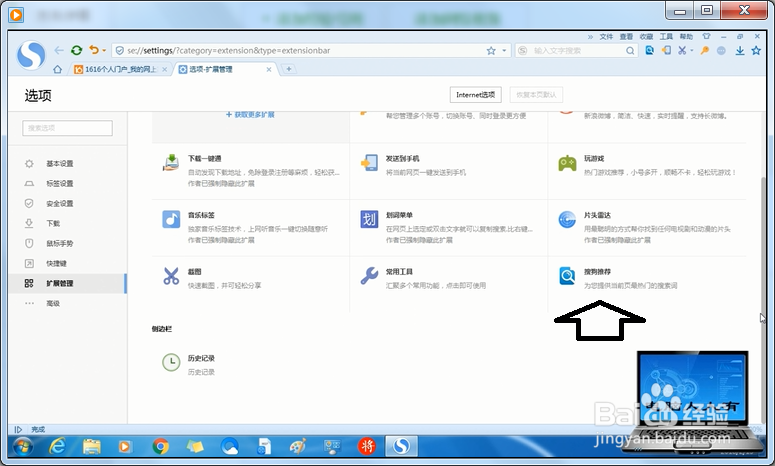Screen dimensions: 775x466
Task: Bookmark the page with the address bar star
Action: pos(491,50)
